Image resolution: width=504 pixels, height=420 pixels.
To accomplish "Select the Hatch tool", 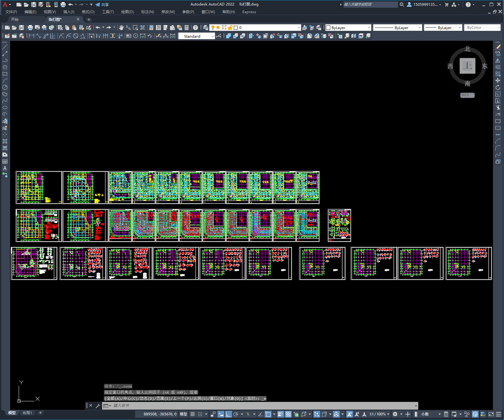I will coord(5,141).
